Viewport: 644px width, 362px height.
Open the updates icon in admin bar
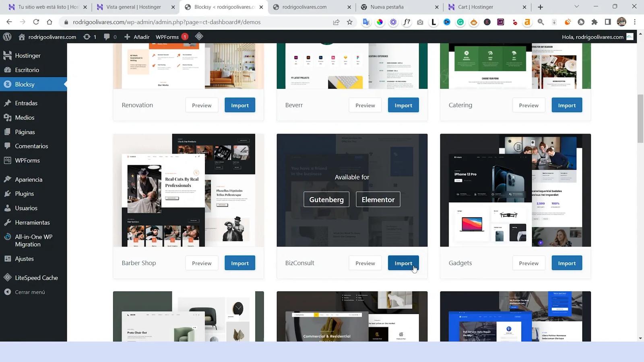click(x=87, y=37)
